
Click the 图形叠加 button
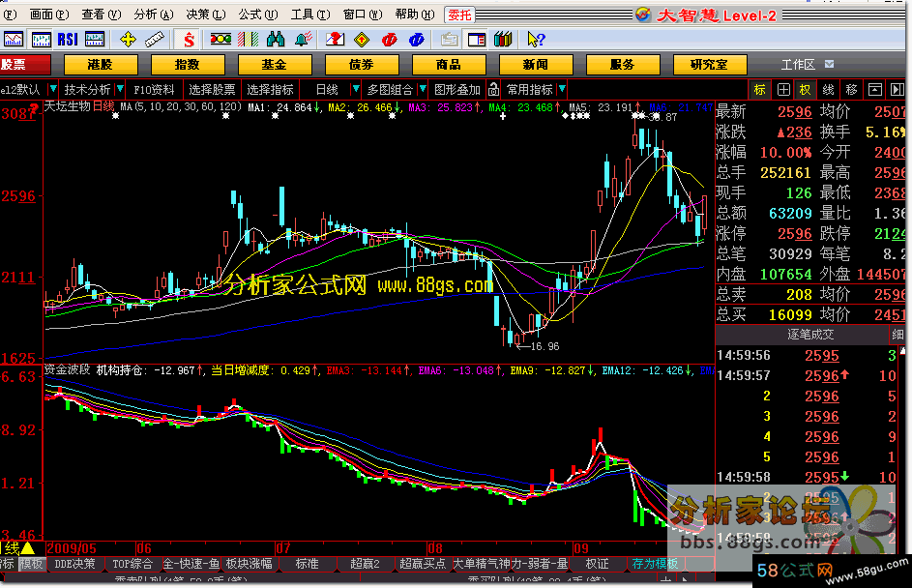click(x=457, y=90)
